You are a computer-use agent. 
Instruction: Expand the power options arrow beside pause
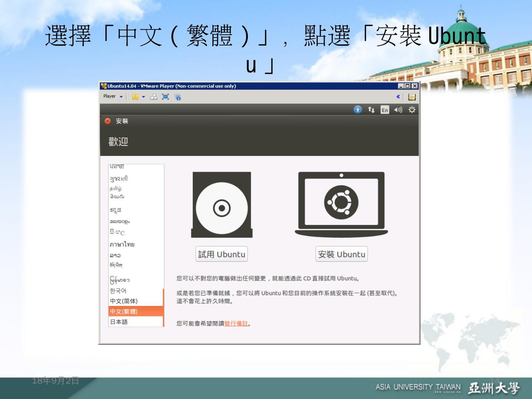click(x=143, y=97)
